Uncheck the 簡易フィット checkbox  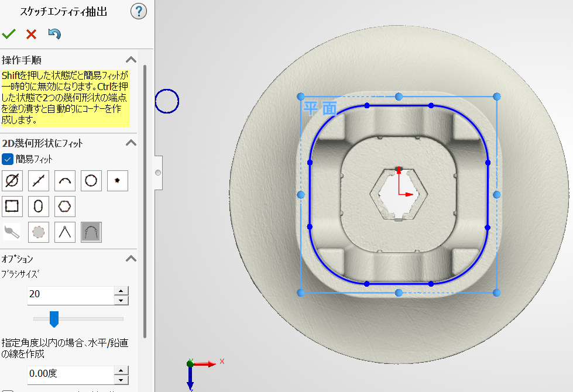tap(8, 159)
